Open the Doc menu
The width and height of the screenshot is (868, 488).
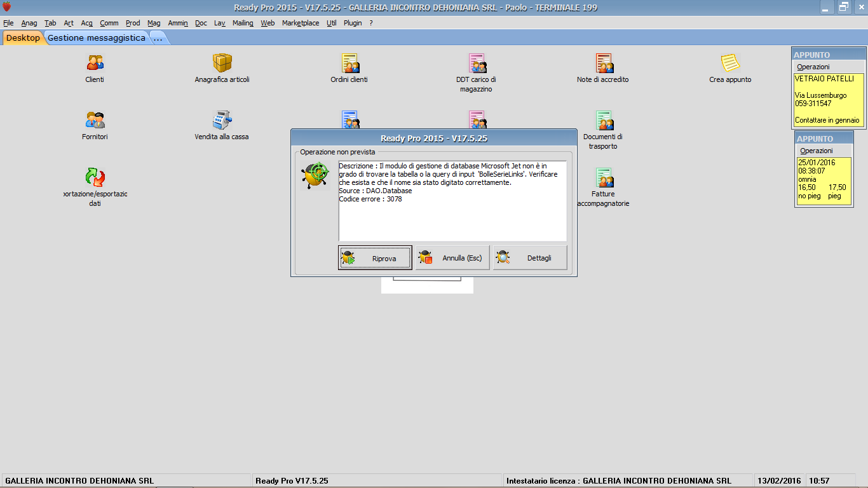tap(201, 23)
